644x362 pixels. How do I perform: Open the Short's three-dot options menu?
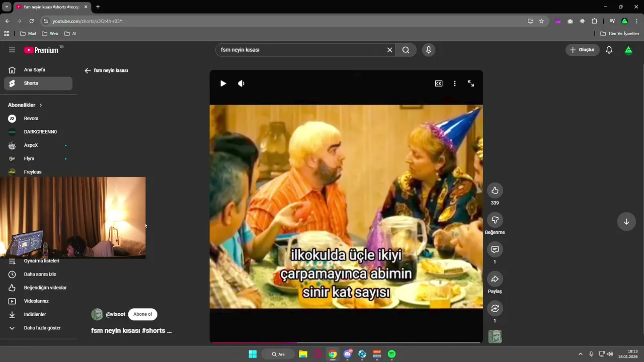pos(455,83)
